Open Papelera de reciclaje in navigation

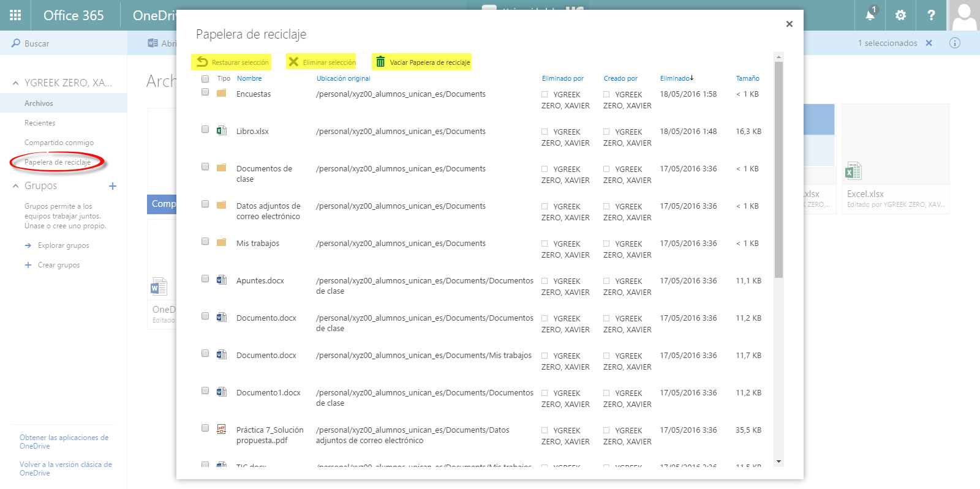pos(58,162)
